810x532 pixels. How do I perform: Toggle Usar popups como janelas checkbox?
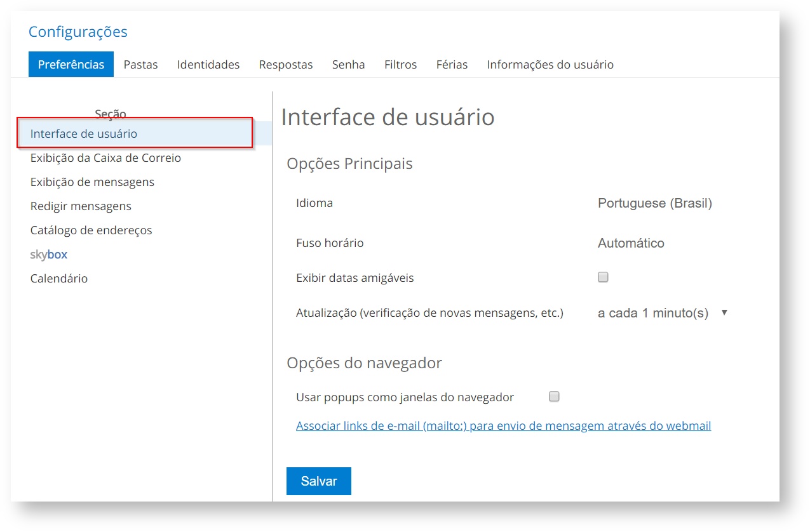click(554, 397)
